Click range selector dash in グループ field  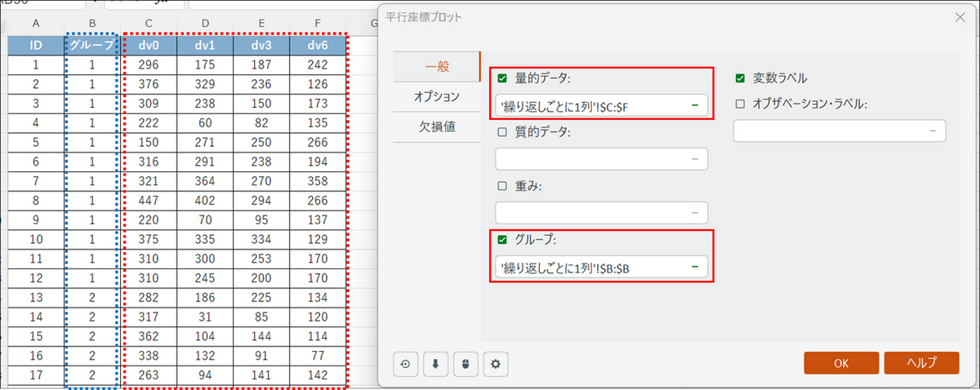tap(694, 266)
